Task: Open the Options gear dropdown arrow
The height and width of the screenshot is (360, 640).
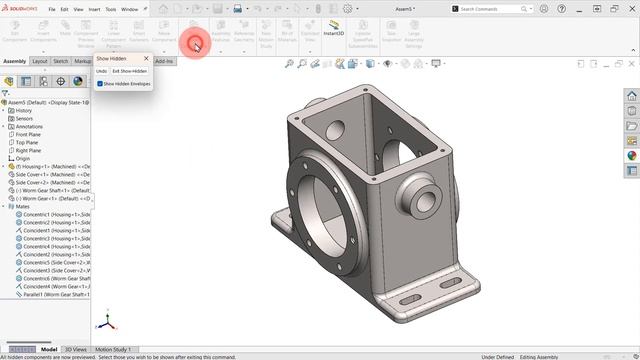Action: (x=358, y=9)
